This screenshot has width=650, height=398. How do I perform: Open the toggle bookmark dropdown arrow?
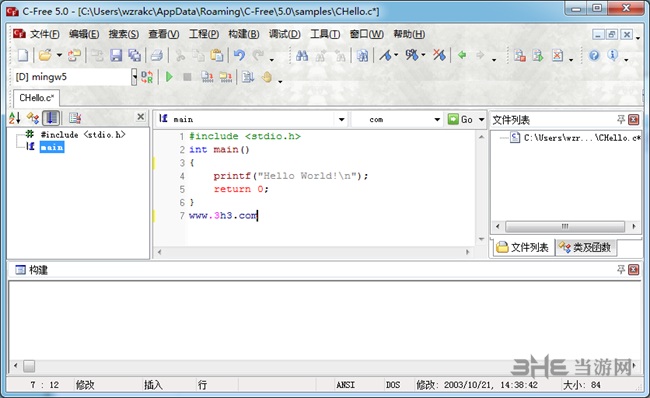[396, 55]
